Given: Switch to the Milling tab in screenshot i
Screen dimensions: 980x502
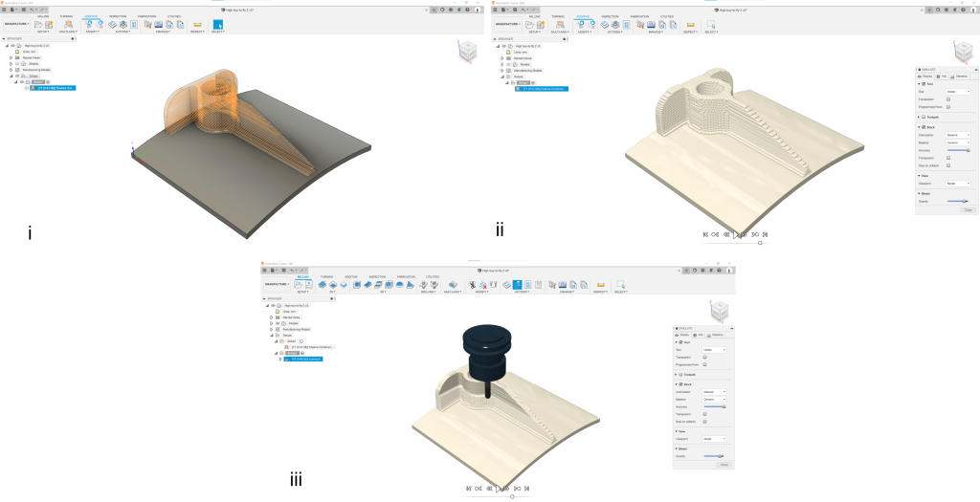Looking at the screenshot, I should coord(43,16).
